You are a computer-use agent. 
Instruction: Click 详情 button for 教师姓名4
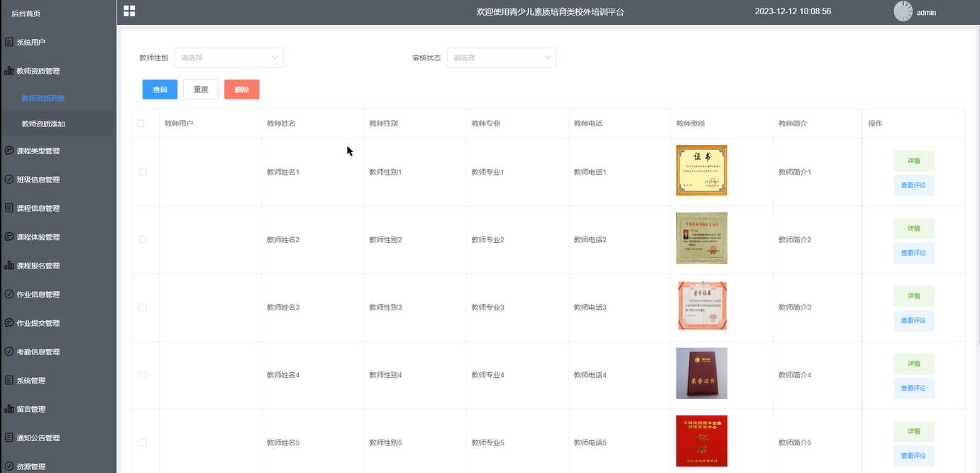pyautogui.click(x=914, y=364)
